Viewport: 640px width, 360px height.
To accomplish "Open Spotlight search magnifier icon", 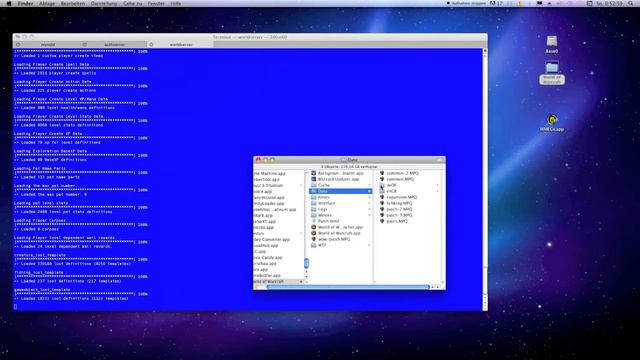I will click(x=631, y=3).
